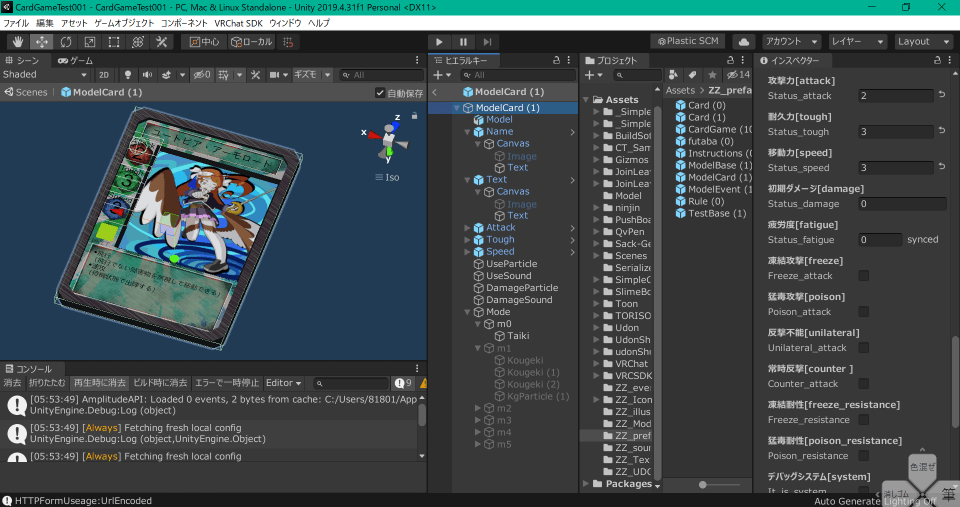960x507 pixels.
Task: Open cloud services icon
Action: 743,42
